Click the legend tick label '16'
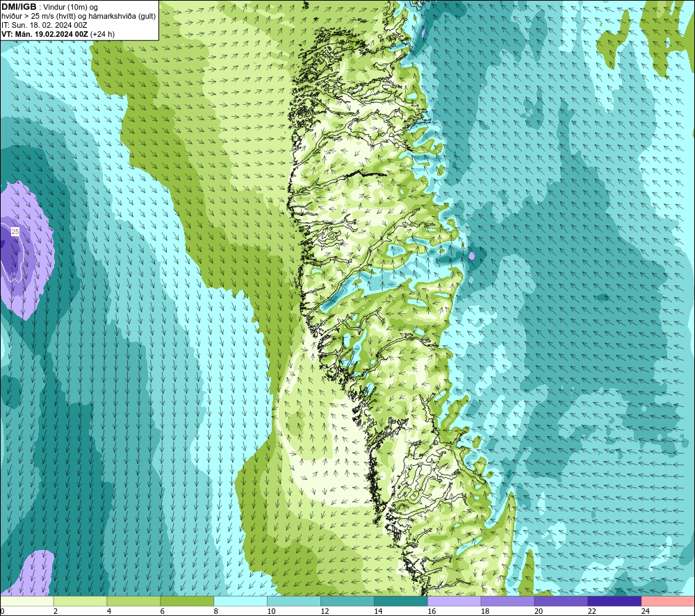 click(x=432, y=611)
